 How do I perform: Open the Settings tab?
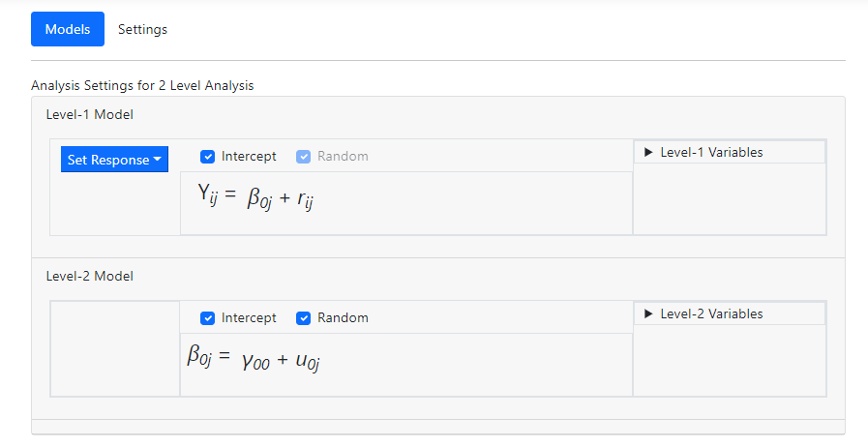[x=142, y=29]
